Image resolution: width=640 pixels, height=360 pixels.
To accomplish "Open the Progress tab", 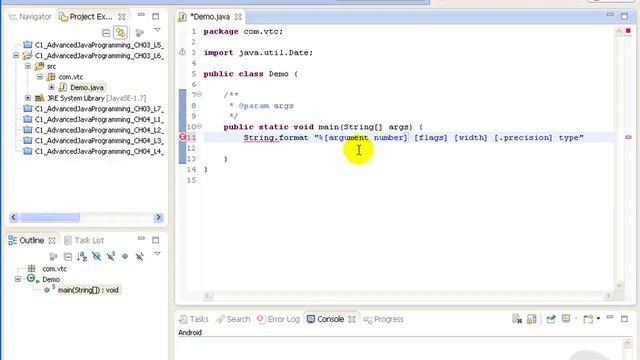I will coord(383,319).
